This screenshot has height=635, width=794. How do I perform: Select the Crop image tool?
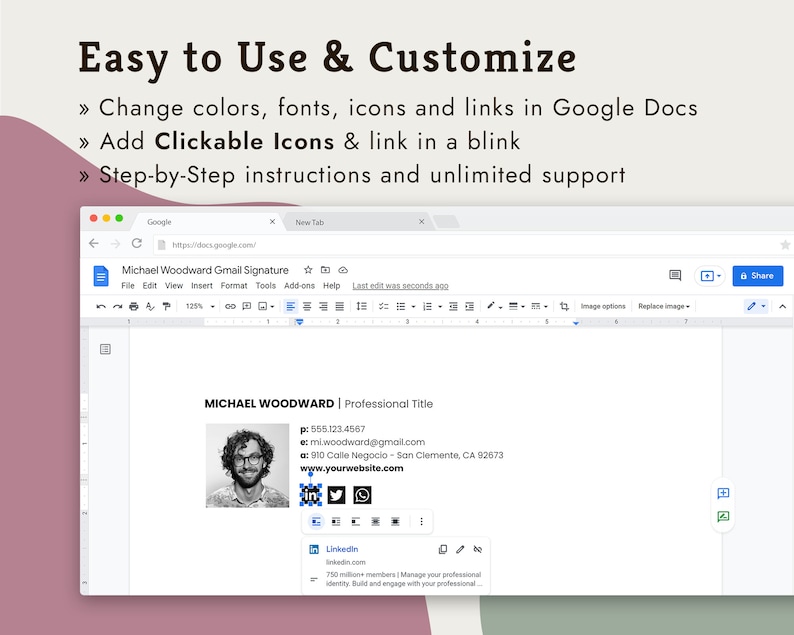coord(564,306)
